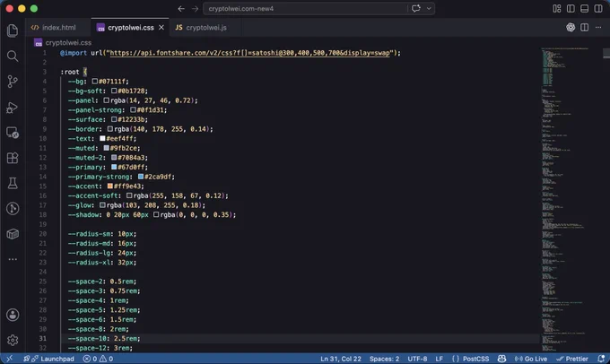Open the Testing flask view
610x364 pixels.
[x=13, y=183]
